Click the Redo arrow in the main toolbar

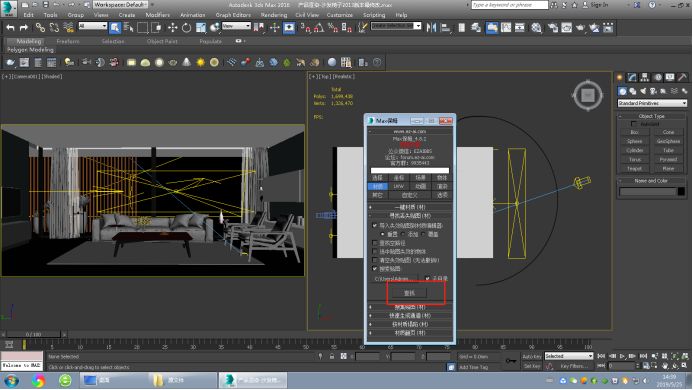(x=24, y=27)
